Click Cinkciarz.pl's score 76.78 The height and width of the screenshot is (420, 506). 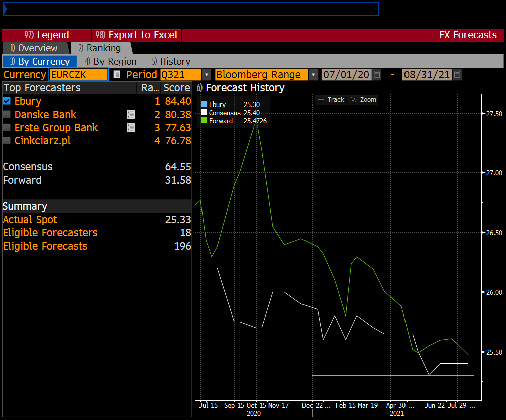tap(178, 140)
